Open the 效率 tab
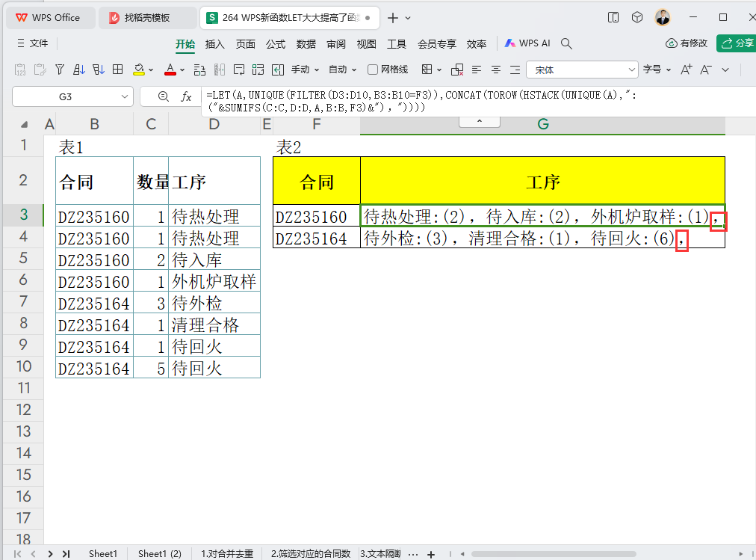The height and width of the screenshot is (560, 756). click(x=477, y=44)
